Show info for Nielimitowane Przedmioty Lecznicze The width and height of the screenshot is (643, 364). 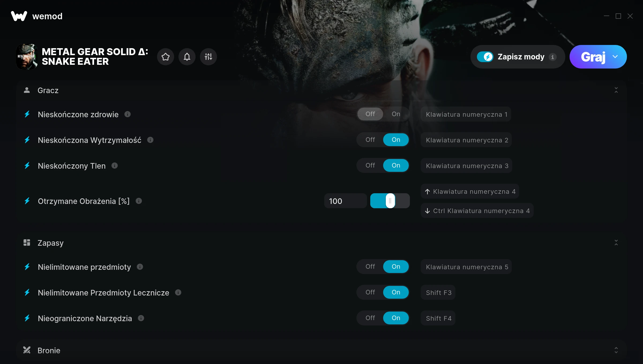click(178, 292)
